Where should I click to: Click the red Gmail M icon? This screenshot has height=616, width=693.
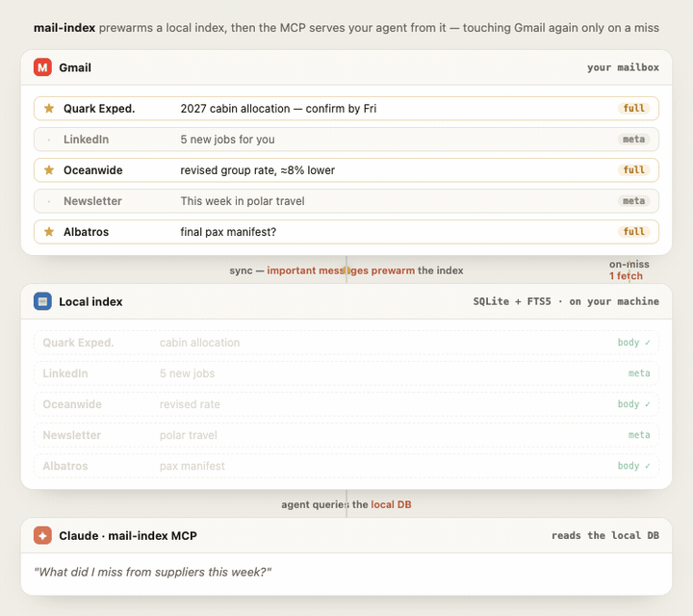[42, 67]
